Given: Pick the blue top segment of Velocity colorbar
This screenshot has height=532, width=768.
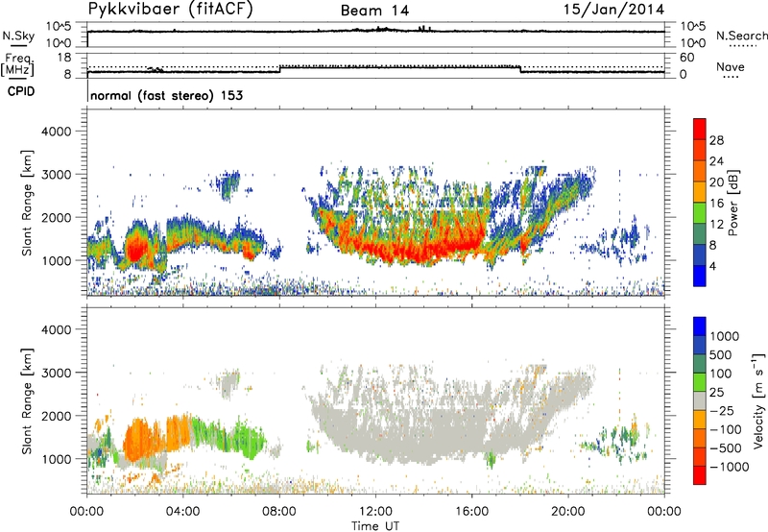Looking at the screenshot, I should 700,326.
